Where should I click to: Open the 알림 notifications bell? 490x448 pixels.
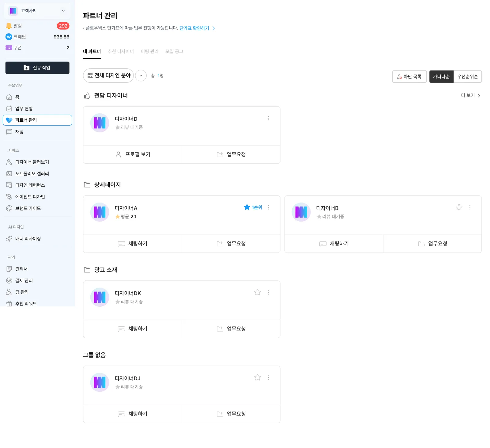[x=9, y=26]
